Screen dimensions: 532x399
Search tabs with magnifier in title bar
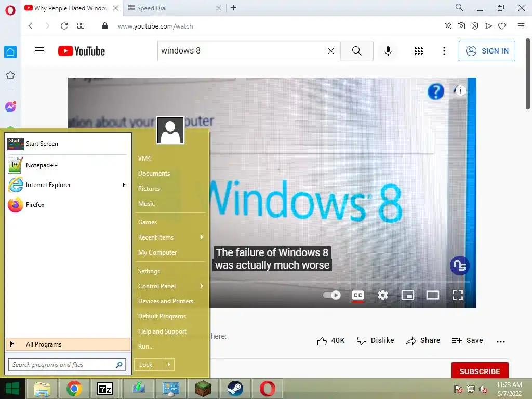point(459,7)
